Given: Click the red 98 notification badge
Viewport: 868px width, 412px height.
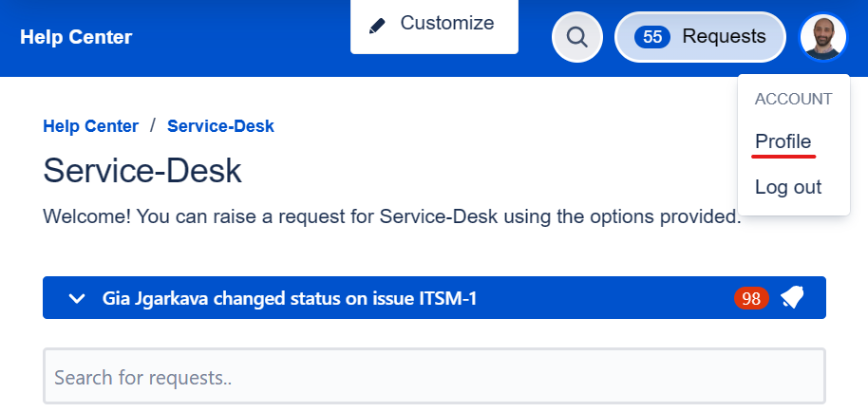Looking at the screenshot, I should [751, 299].
